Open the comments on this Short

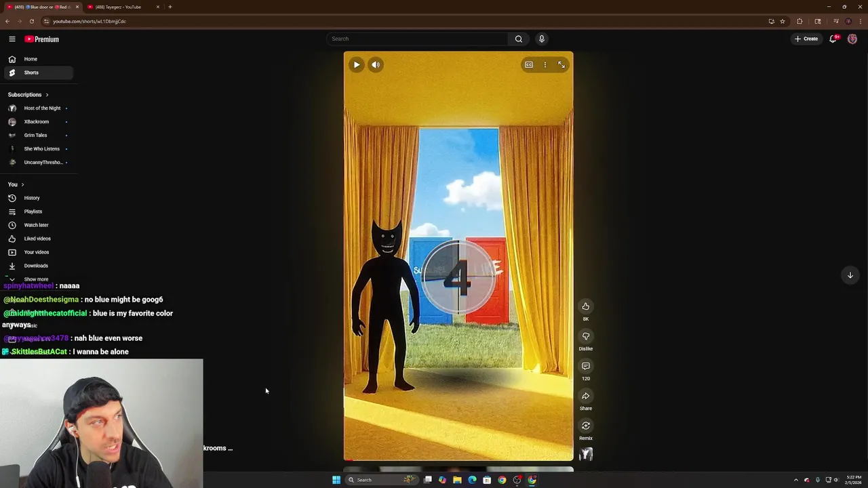click(586, 366)
